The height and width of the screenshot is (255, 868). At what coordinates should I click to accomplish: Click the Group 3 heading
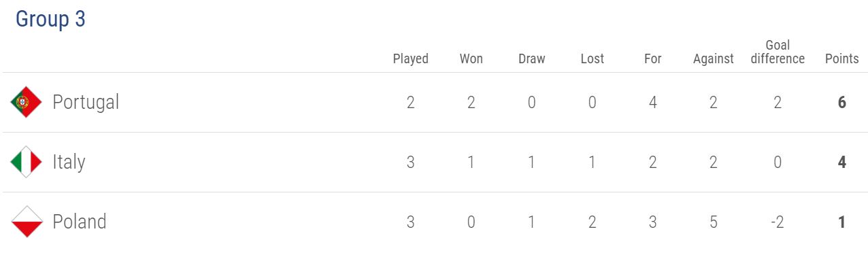50,19
